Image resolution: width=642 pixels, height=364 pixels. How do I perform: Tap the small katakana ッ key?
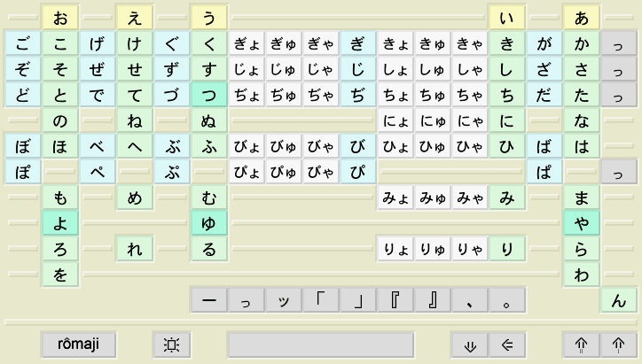pyautogui.click(x=284, y=300)
